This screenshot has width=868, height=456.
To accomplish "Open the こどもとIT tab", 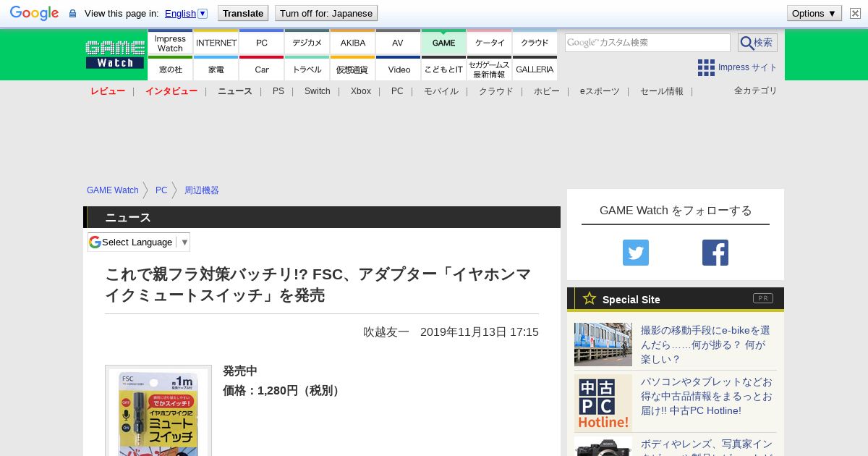I will point(443,69).
